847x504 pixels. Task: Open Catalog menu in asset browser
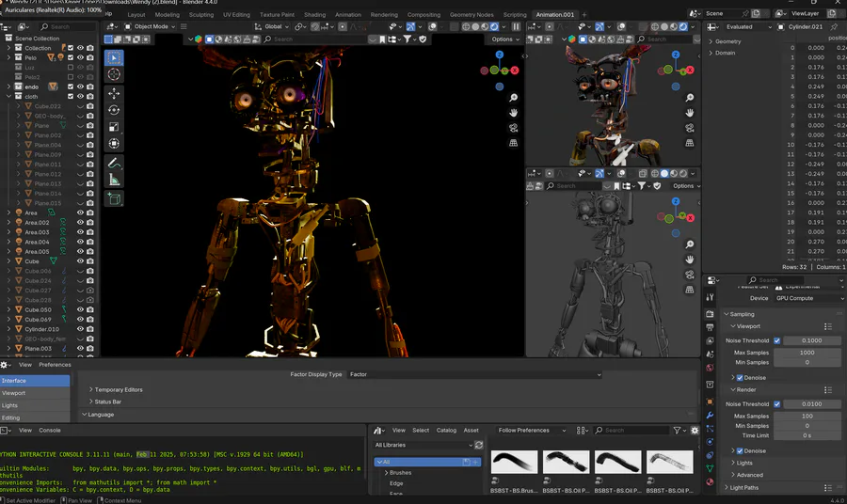(x=446, y=431)
